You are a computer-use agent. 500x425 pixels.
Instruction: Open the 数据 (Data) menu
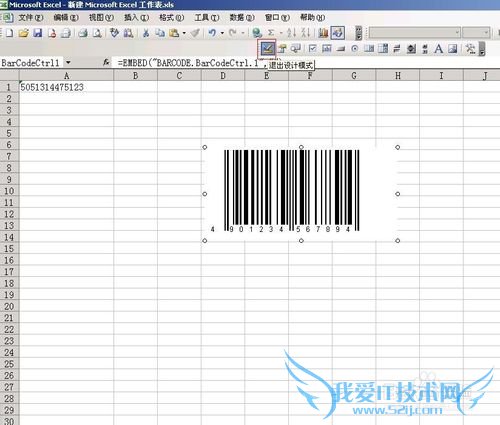point(242,17)
